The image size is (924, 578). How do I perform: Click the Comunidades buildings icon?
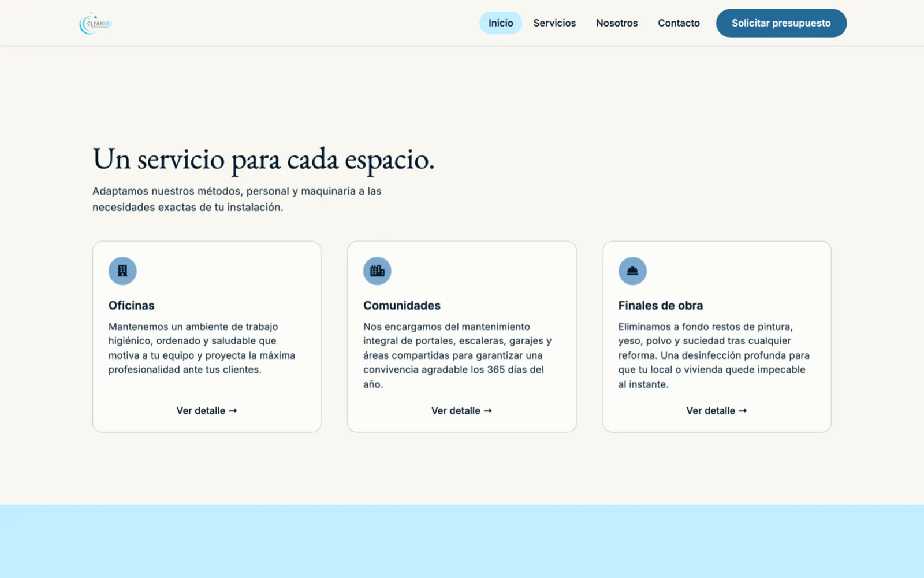(x=377, y=271)
